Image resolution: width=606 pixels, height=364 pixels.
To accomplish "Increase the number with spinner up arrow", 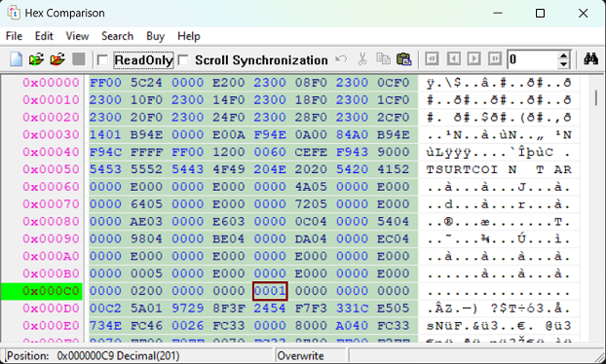I will [564, 55].
